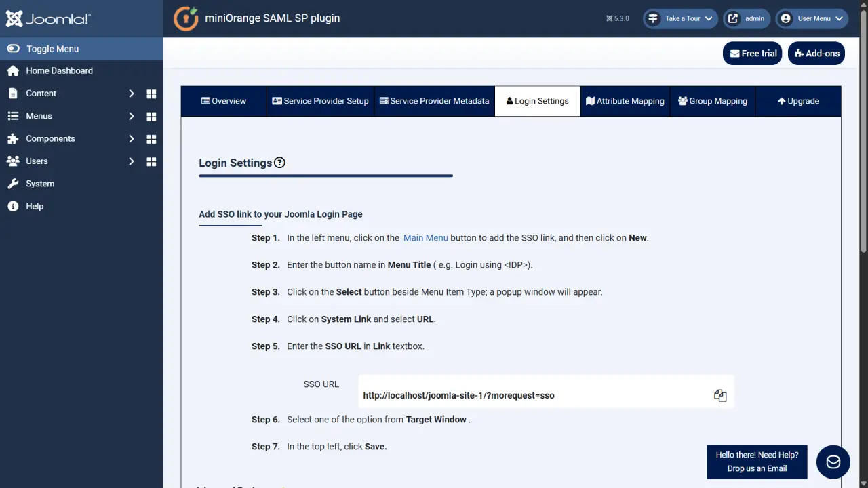Expand the Content submenu arrow
The width and height of the screenshot is (868, 488).
(132, 94)
